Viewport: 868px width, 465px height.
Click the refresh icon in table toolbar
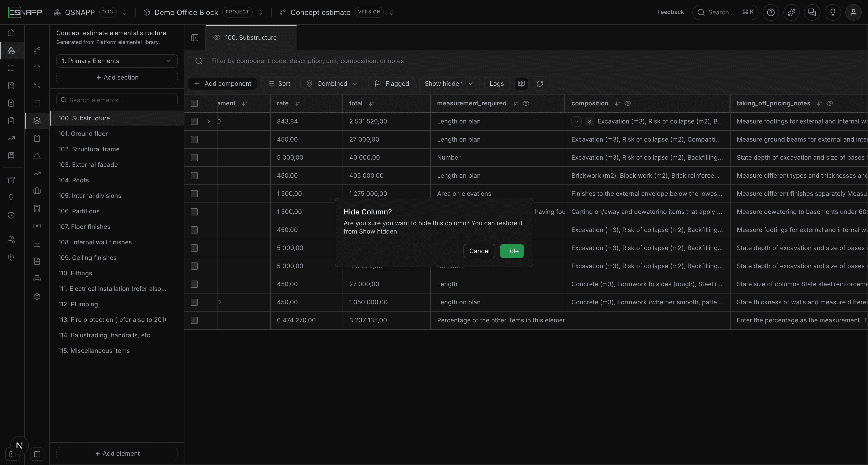pos(539,83)
